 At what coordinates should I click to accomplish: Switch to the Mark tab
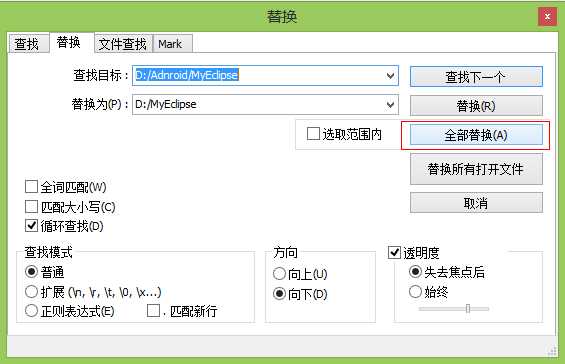(172, 44)
